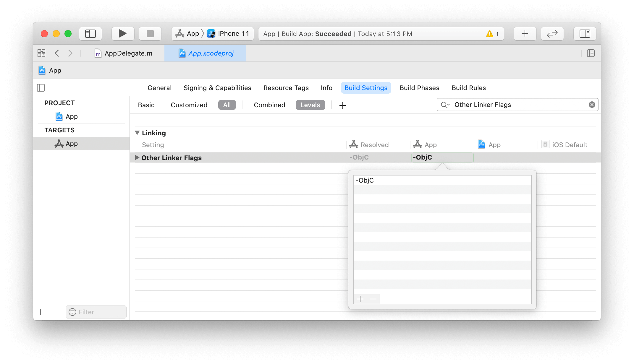
Task: Collapse the Linking section
Action: [x=137, y=133]
